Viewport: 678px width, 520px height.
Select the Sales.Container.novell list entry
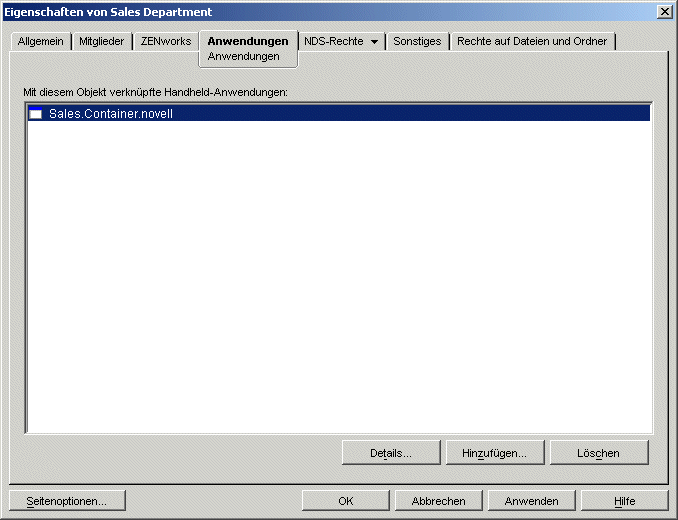[x=339, y=114]
